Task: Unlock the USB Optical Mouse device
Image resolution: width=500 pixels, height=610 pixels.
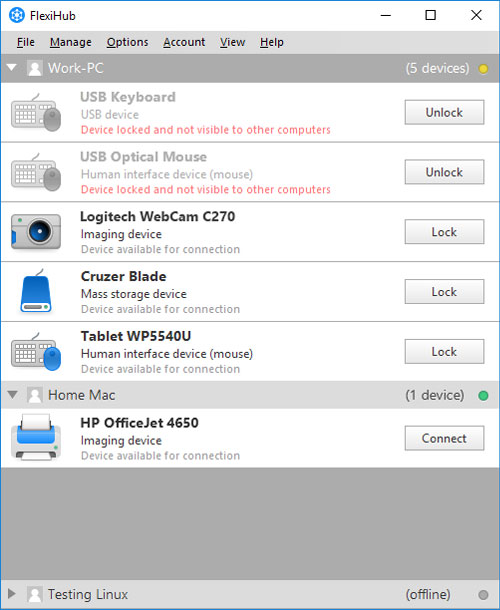Action: pos(444,172)
